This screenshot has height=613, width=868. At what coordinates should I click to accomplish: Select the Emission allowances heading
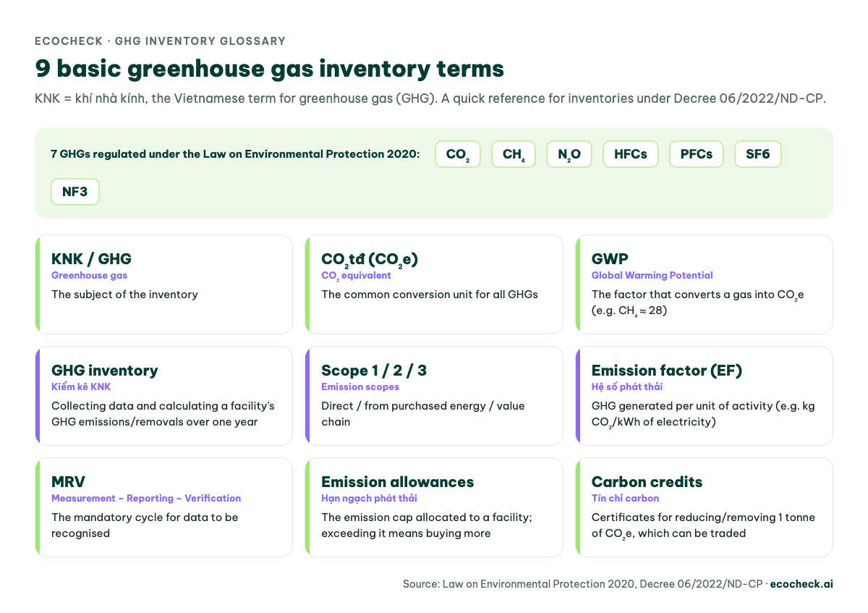tap(398, 482)
